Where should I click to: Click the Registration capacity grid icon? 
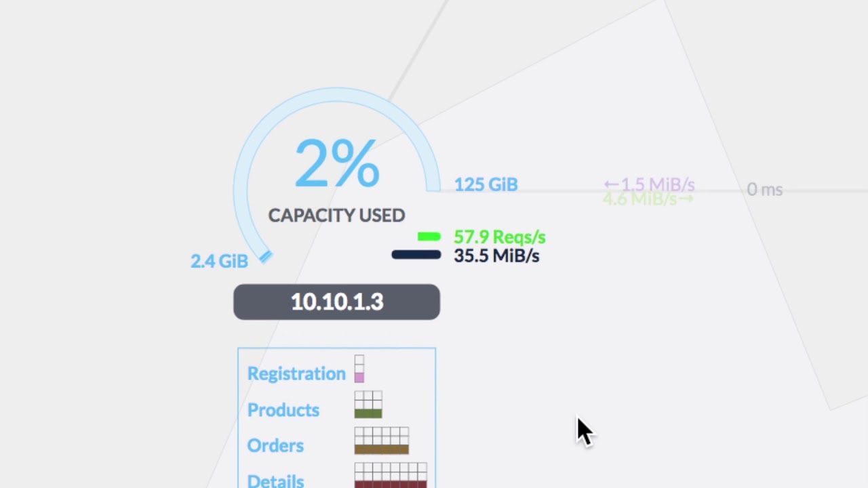(x=359, y=369)
